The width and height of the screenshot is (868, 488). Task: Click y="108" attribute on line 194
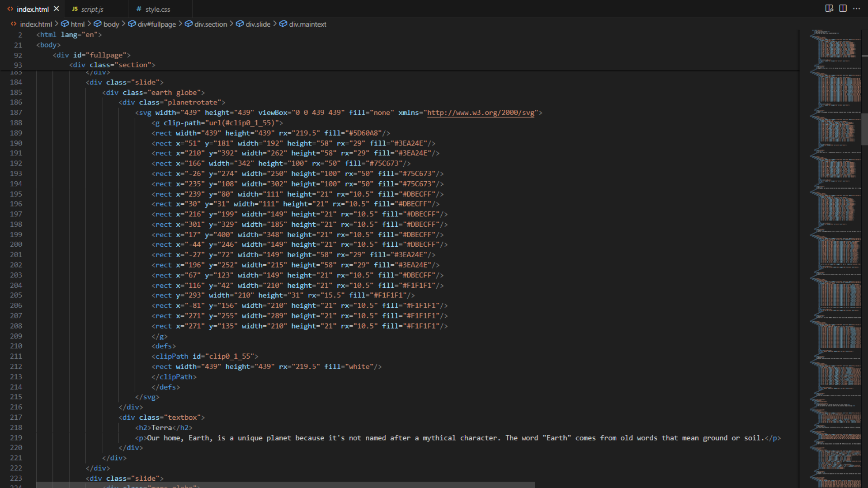pos(223,184)
